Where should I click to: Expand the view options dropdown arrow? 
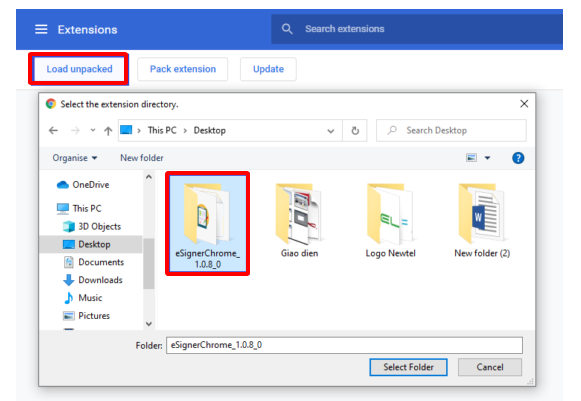coord(487,158)
